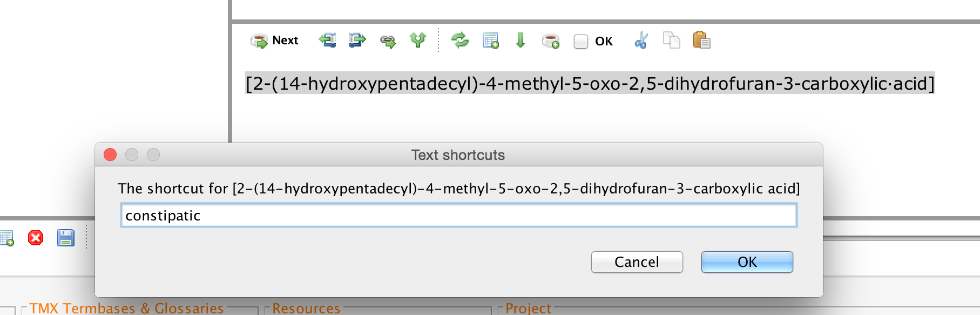
Task: Click the green down arrow icon
Action: tap(521, 41)
